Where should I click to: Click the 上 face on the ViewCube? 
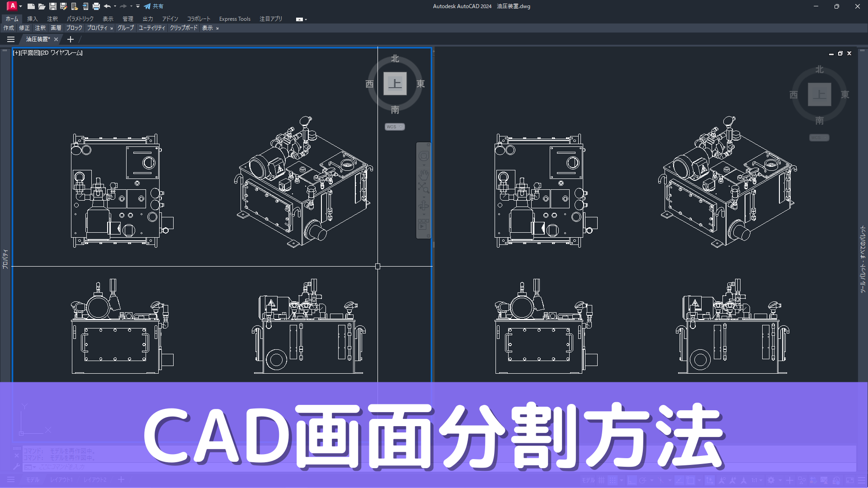[x=395, y=84]
